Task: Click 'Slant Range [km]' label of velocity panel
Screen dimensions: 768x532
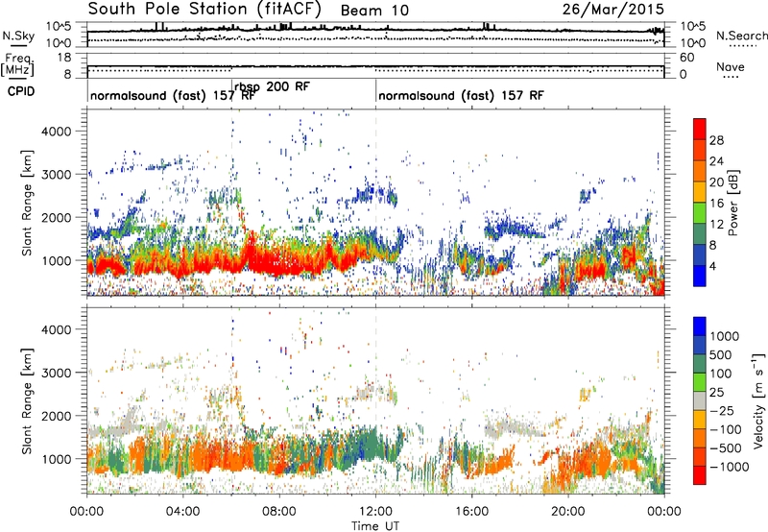Action: [x=27, y=400]
